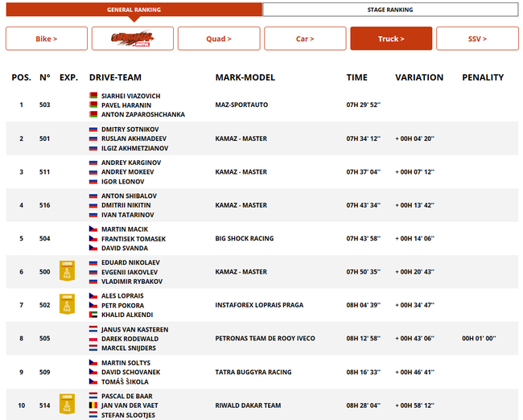Click driver name Martin Soltys

126,363
